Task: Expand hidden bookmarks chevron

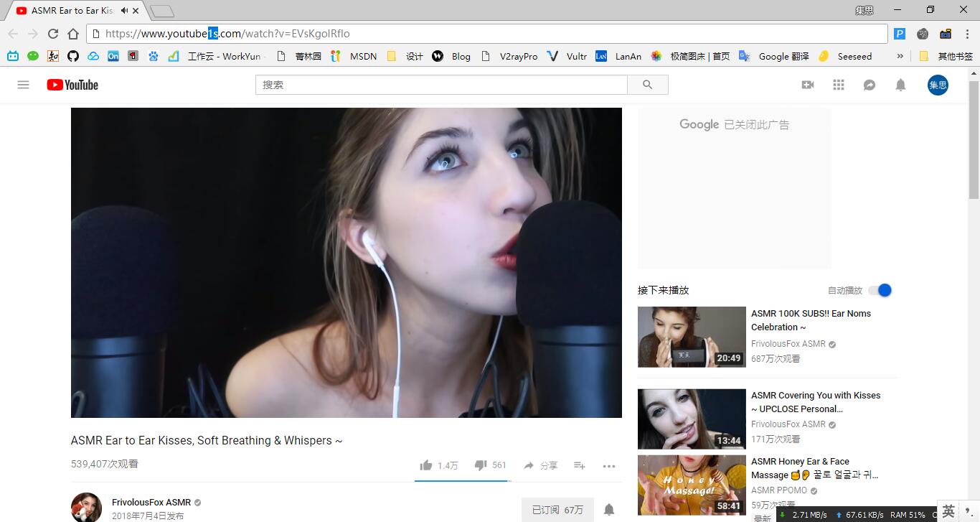Action: [900, 56]
